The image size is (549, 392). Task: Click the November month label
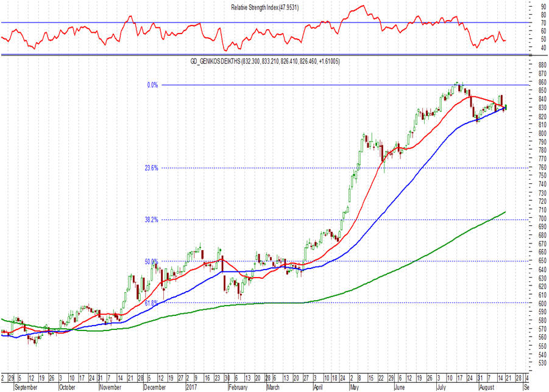(x=110, y=388)
